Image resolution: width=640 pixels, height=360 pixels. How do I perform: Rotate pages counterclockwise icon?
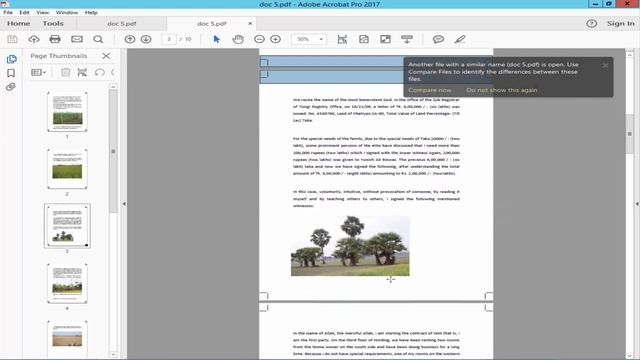pyautogui.click(x=99, y=72)
